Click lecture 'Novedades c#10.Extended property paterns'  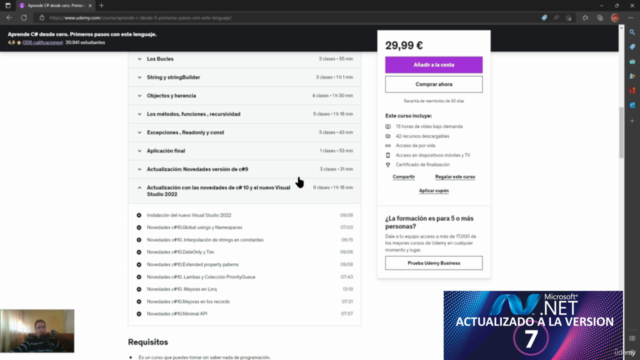pos(193,264)
